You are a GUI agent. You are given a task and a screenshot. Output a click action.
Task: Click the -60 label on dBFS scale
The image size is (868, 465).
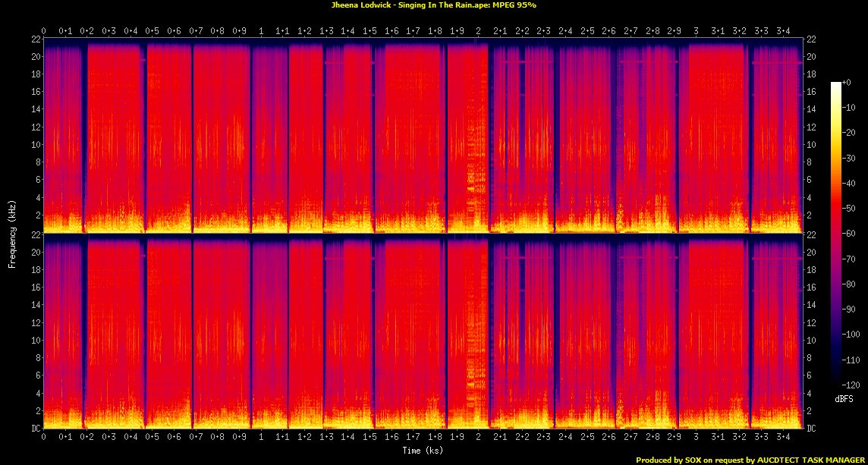point(851,234)
